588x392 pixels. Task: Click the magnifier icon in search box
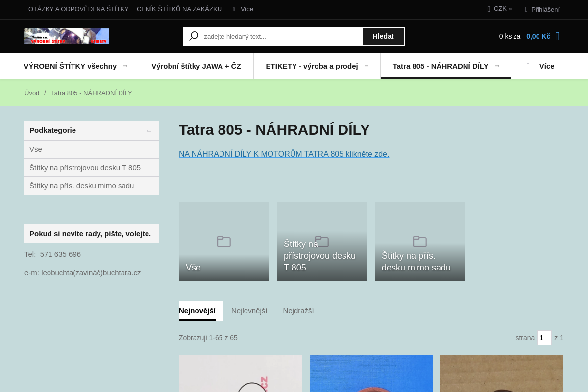(194, 36)
